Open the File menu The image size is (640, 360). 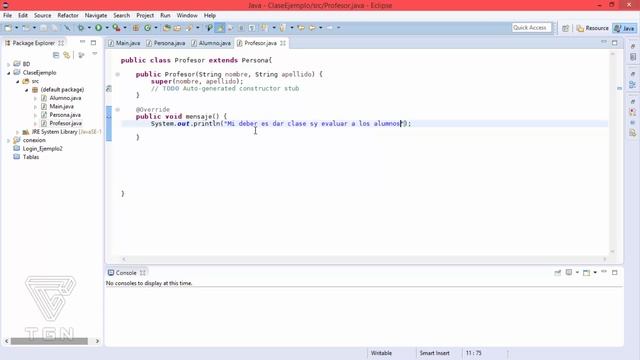[7, 16]
